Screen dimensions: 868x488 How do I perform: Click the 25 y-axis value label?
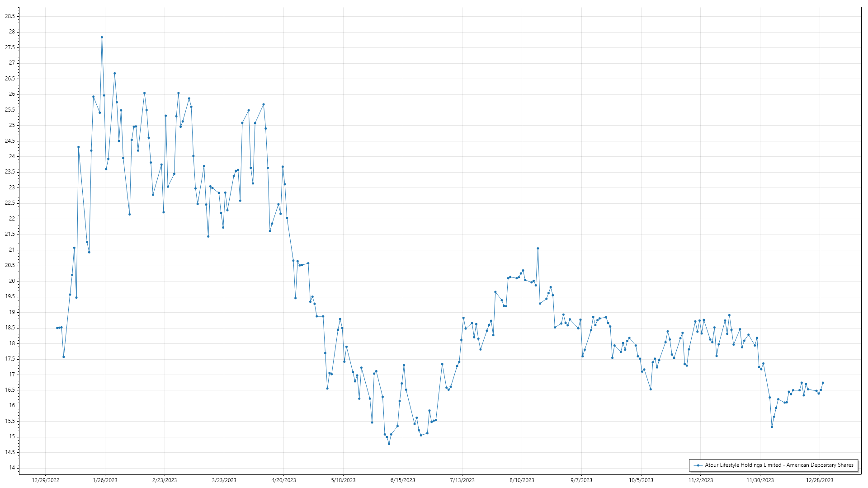[12, 125]
